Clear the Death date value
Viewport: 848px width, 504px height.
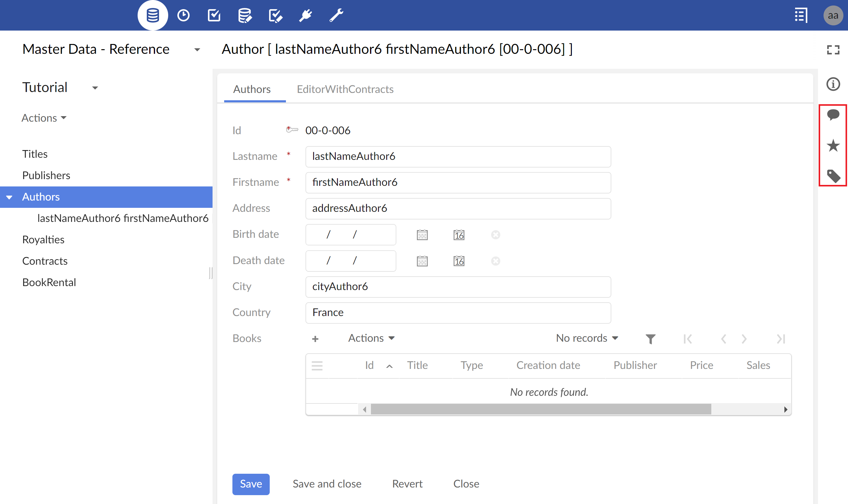pyautogui.click(x=495, y=261)
